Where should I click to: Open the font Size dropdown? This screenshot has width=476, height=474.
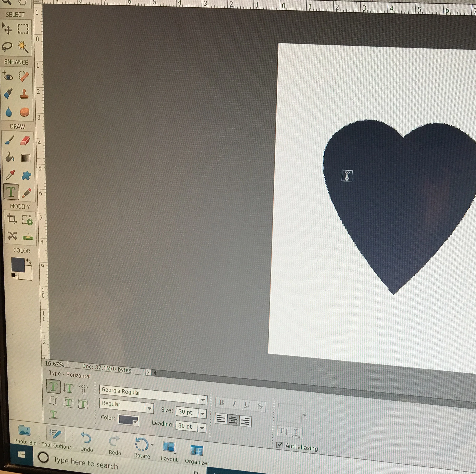point(202,414)
